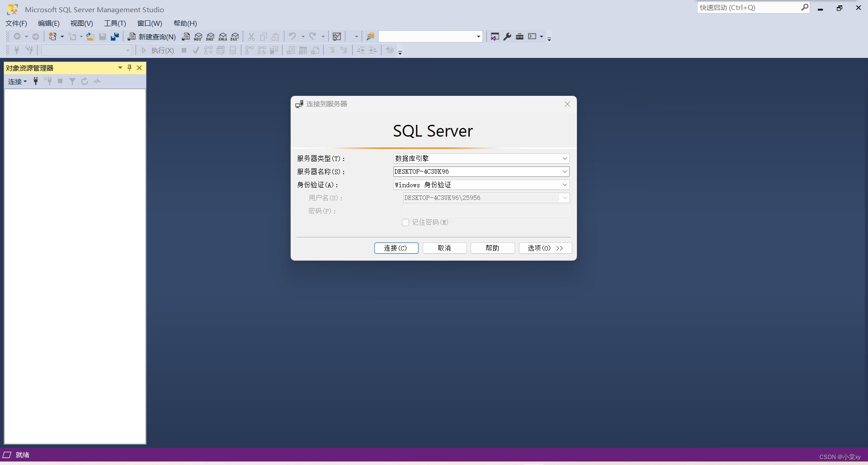The height and width of the screenshot is (465, 868).
Task: Click the Find text input box
Action: [427, 37]
